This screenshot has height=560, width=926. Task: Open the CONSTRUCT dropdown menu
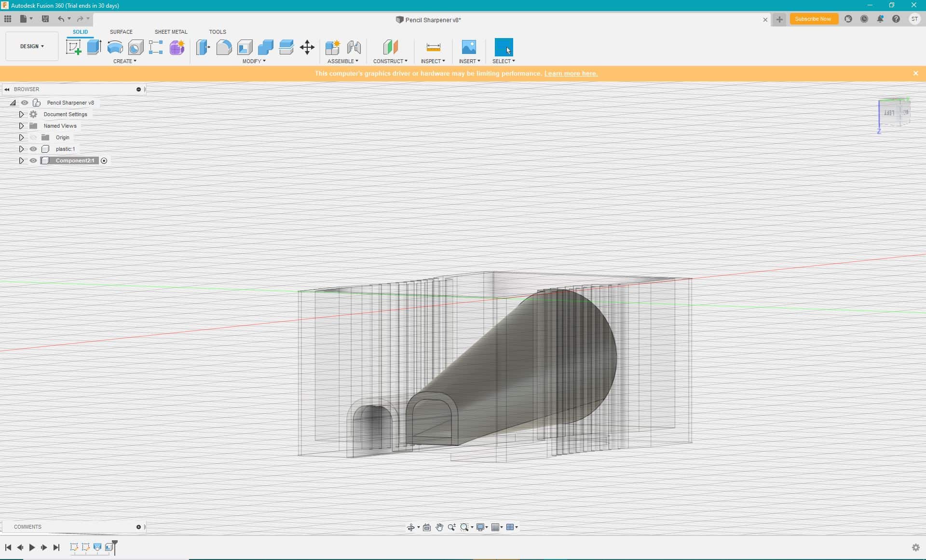pos(390,61)
